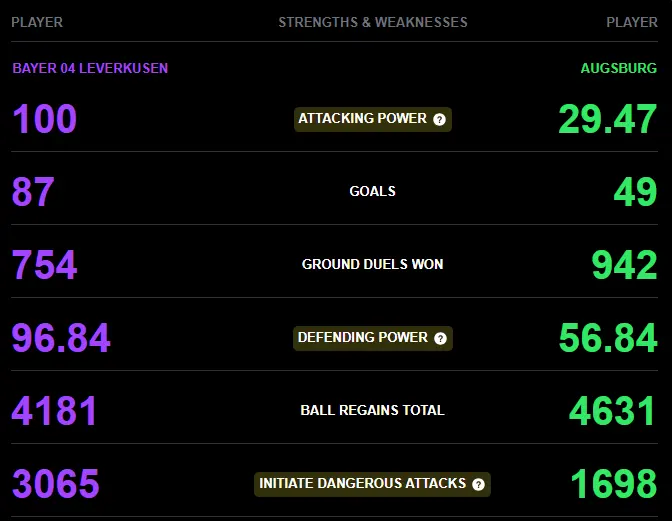This screenshot has height=521, width=672.
Task: Open the Bayer 04 Leverkusen team link
Action: point(90,68)
